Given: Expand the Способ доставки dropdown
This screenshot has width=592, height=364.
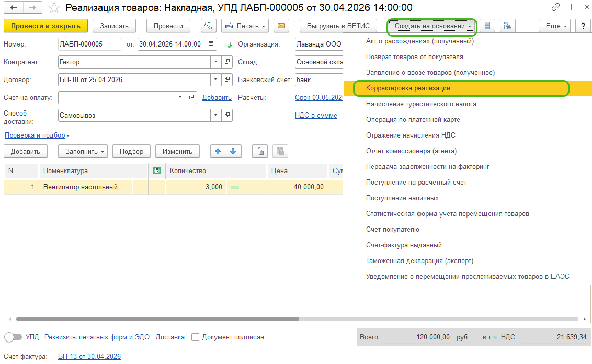Looking at the screenshot, I should click(x=215, y=115).
